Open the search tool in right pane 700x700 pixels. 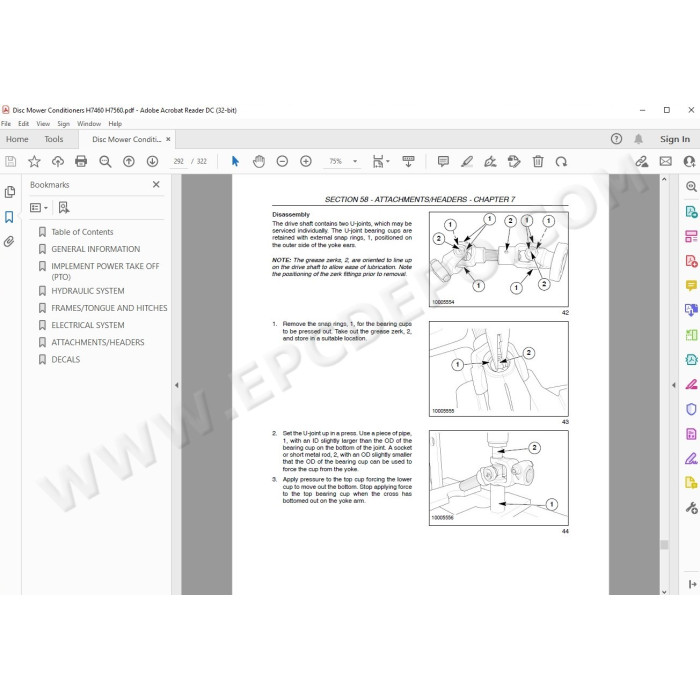691,187
